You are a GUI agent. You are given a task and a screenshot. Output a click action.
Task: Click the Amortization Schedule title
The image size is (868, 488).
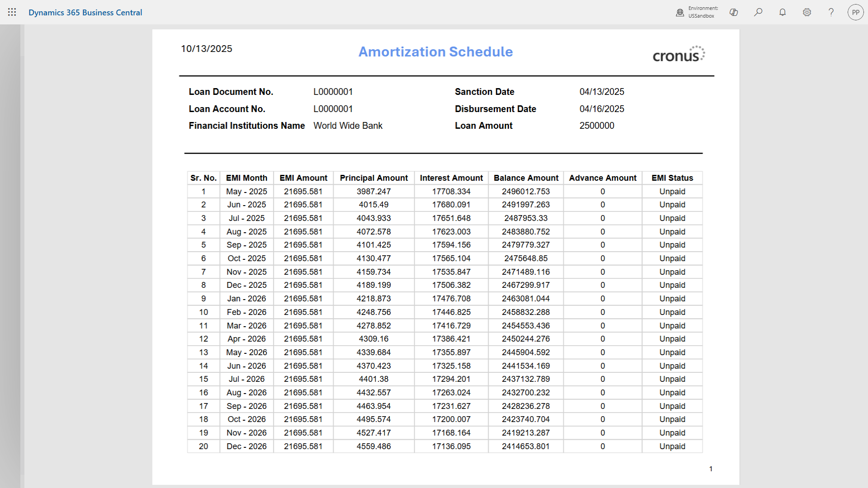(x=435, y=52)
